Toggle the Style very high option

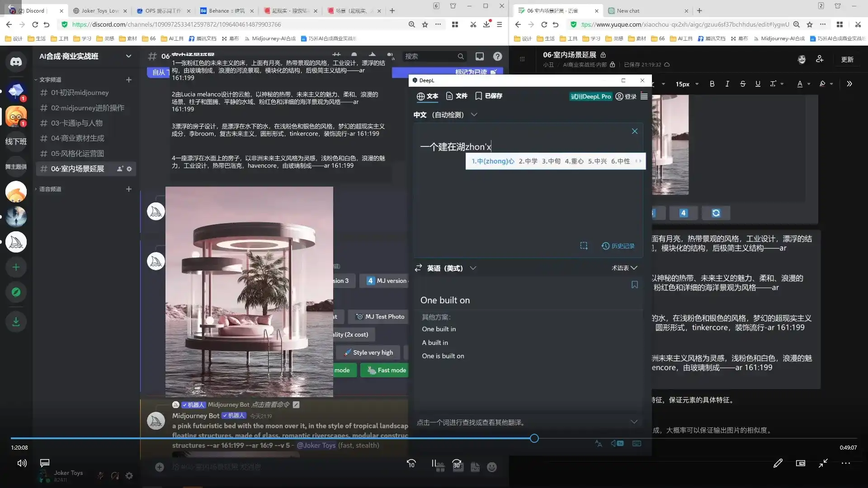[x=368, y=352]
